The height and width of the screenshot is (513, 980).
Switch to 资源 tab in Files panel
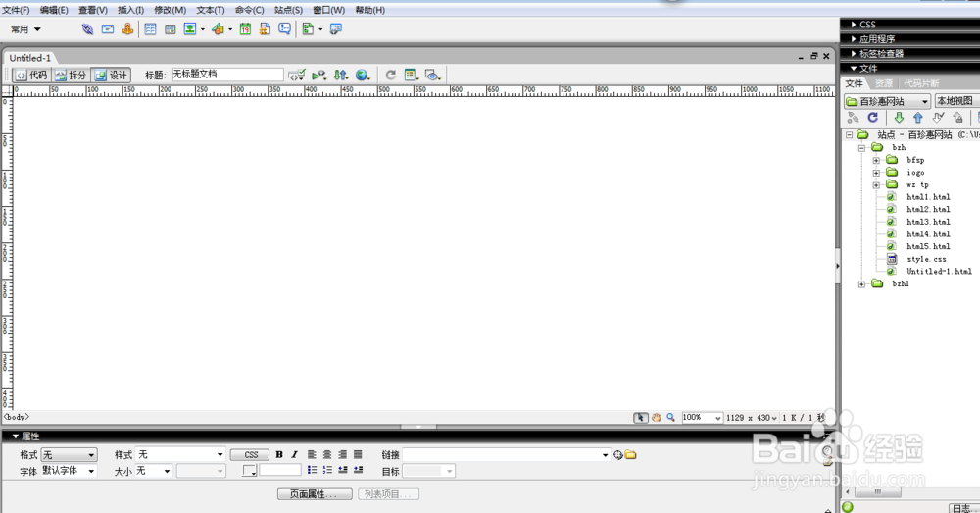(x=884, y=83)
